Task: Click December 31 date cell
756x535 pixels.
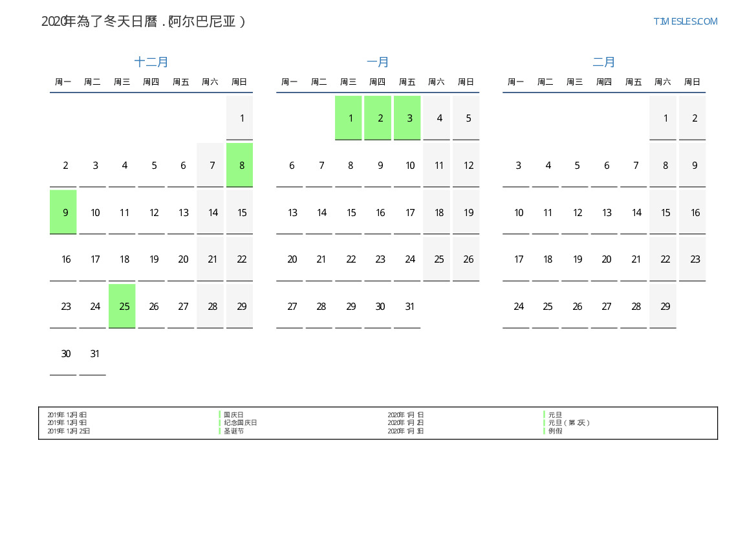Action: pyautogui.click(x=93, y=353)
